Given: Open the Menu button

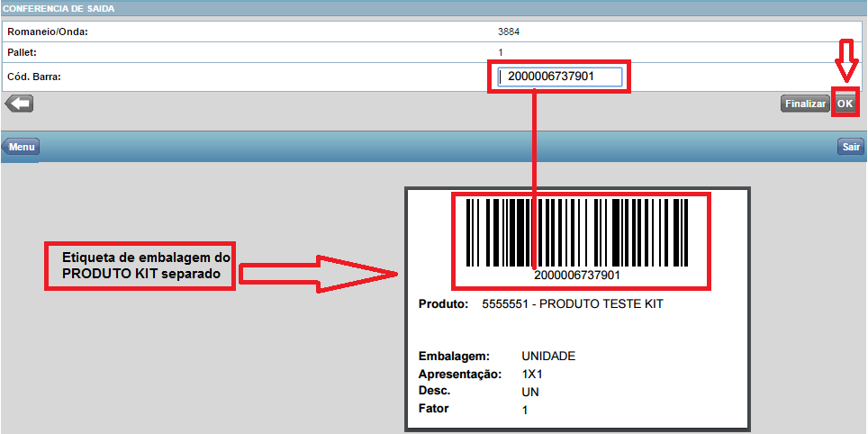Looking at the screenshot, I should pos(21,148).
